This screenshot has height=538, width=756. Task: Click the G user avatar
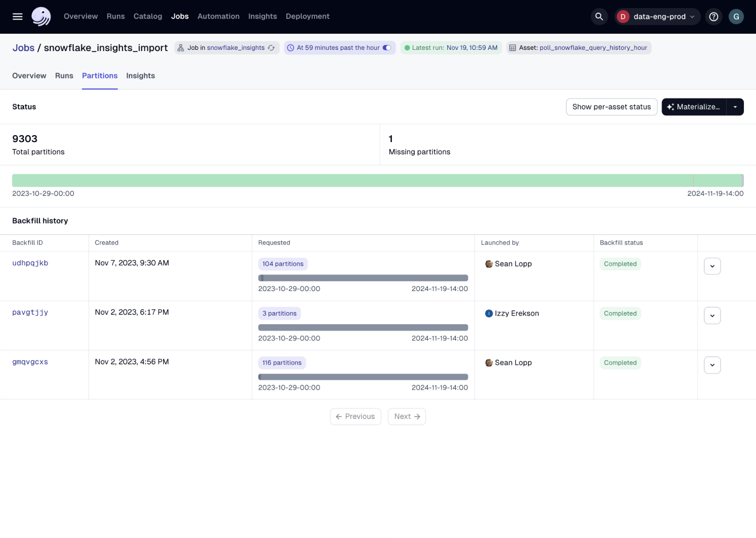(x=736, y=17)
